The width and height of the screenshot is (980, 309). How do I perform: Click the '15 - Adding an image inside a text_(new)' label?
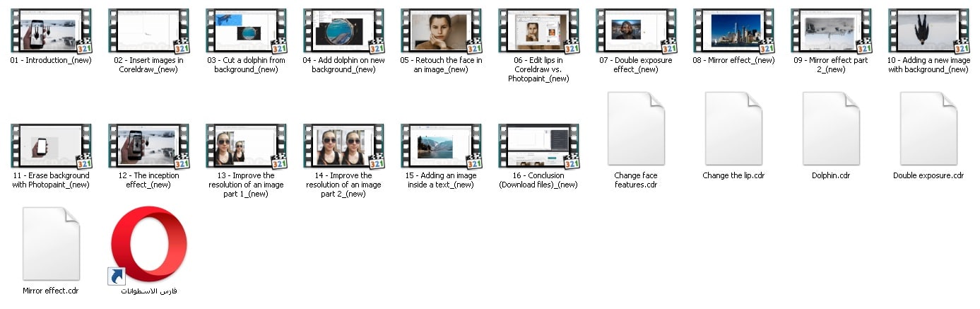441,180
